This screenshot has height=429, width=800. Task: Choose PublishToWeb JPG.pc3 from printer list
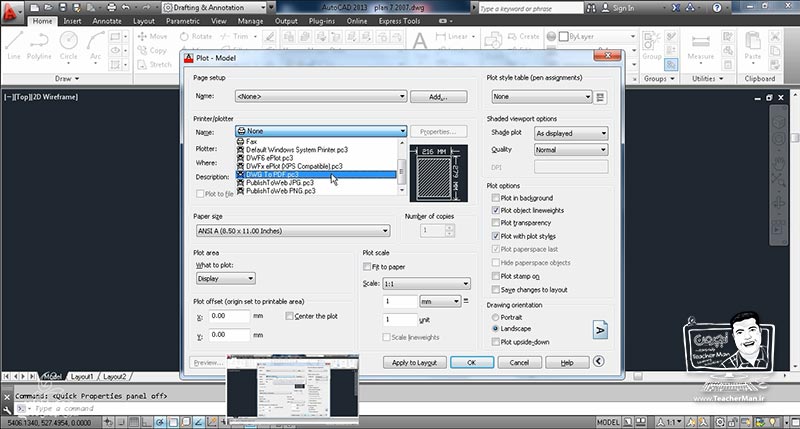click(315, 183)
